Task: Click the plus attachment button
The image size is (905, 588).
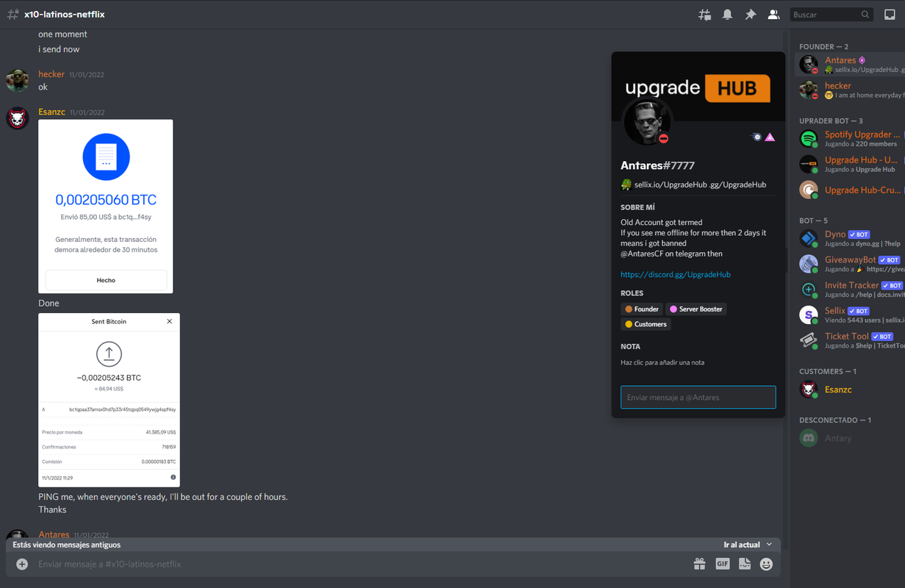Action: [22, 564]
